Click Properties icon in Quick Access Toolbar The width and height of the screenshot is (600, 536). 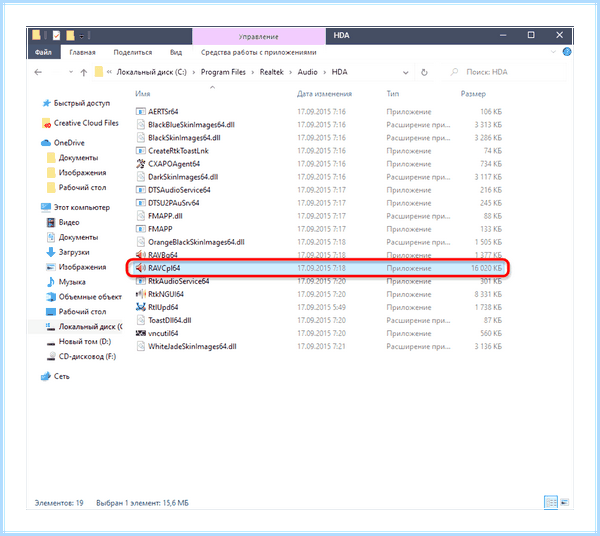pyautogui.click(x=56, y=36)
